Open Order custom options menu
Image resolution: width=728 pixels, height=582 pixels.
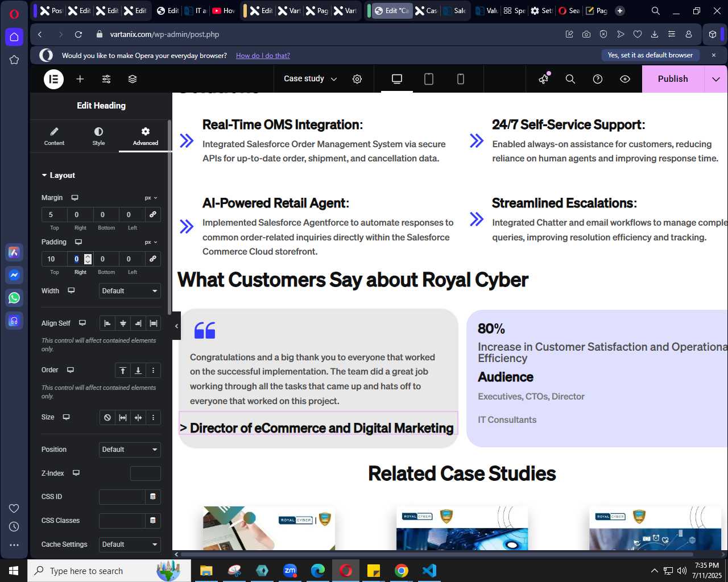coord(154,371)
